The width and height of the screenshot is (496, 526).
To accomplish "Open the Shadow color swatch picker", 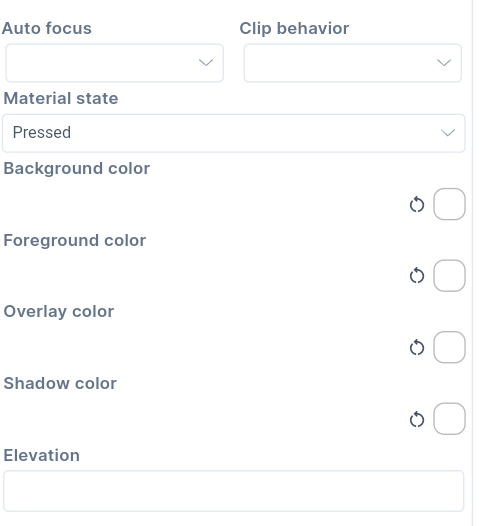I will pyautogui.click(x=449, y=419).
